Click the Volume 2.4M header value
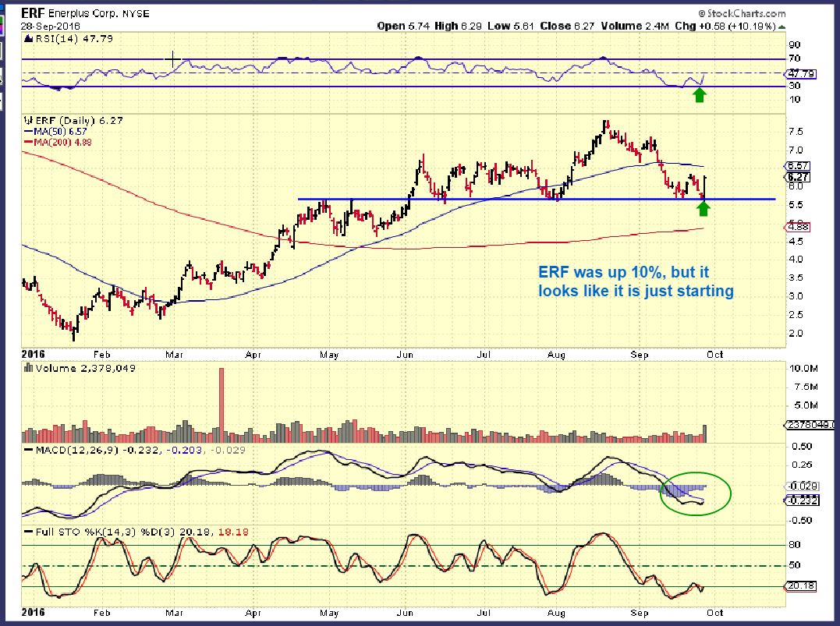 635,26
